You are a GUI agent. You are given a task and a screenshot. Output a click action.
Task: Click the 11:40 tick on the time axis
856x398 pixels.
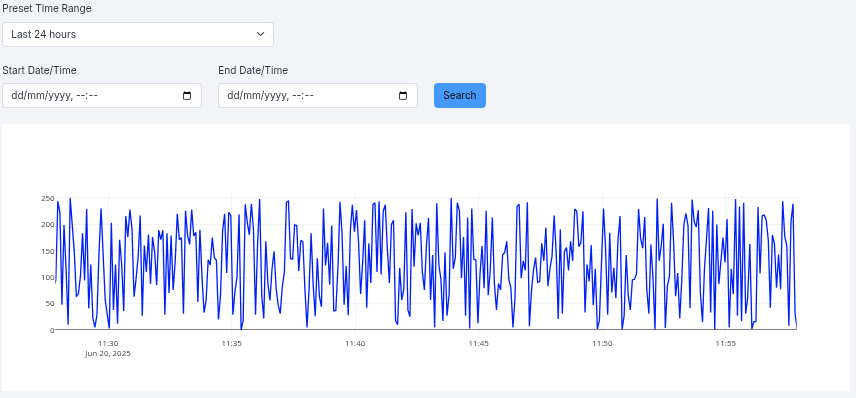coord(355,343)
